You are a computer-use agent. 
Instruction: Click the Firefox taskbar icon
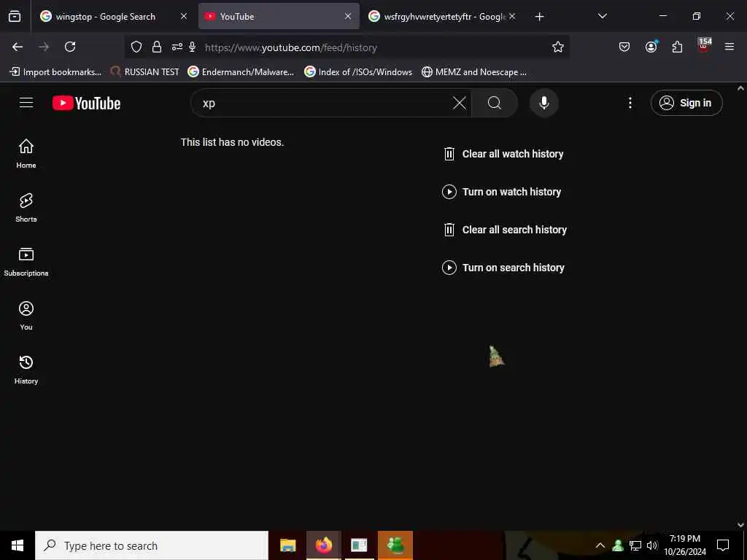click(323, 545)
